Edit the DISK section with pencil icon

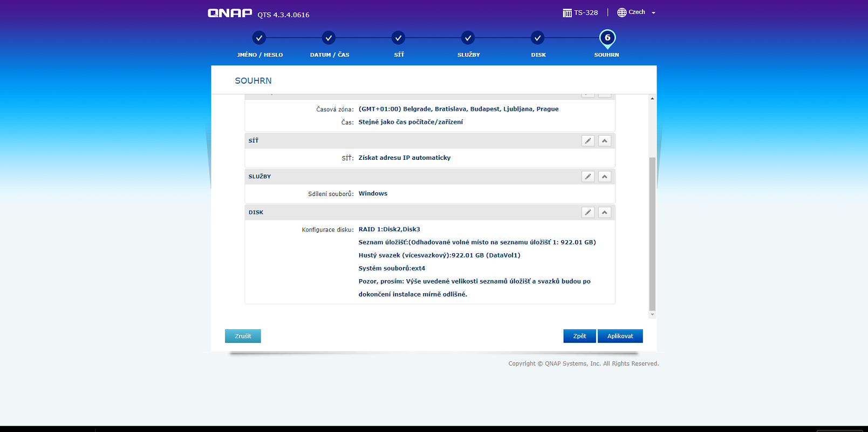coord(588,212)
